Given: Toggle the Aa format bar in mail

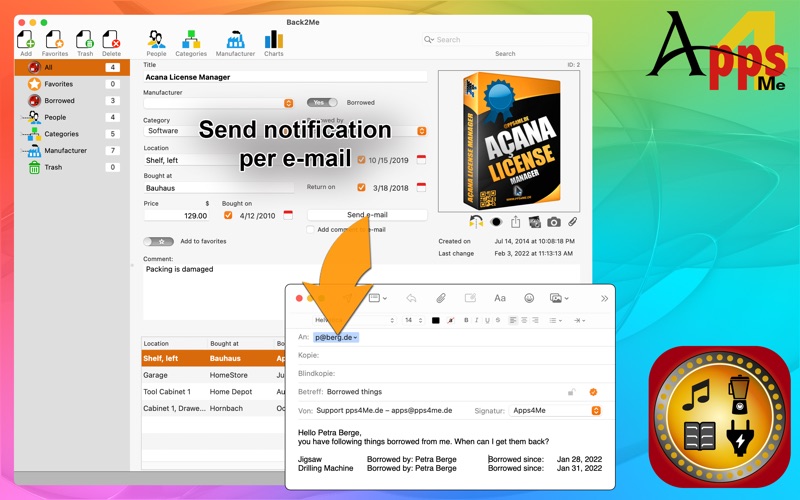Looking at the screenshot, I should tap(499, 298).
